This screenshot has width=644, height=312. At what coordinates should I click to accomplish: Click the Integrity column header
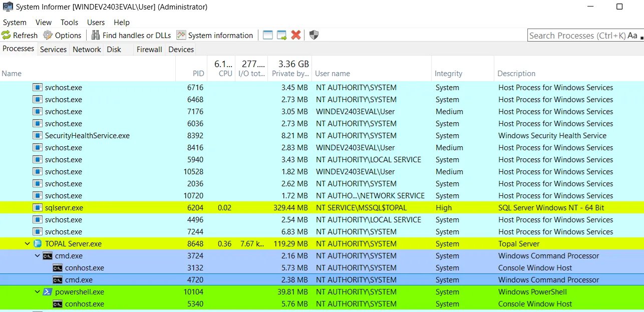click(x=448, y=74)
